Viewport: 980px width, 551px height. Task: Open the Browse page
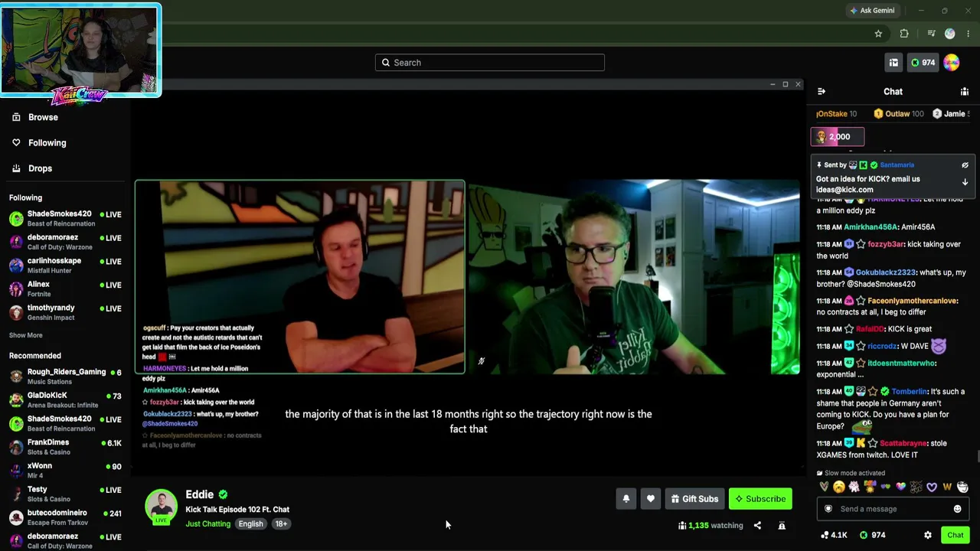(34, 117)
